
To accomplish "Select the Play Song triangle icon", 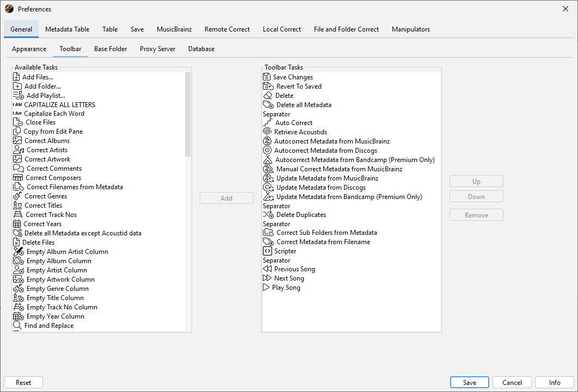I will pyautogui.click(x=266, y=288).
